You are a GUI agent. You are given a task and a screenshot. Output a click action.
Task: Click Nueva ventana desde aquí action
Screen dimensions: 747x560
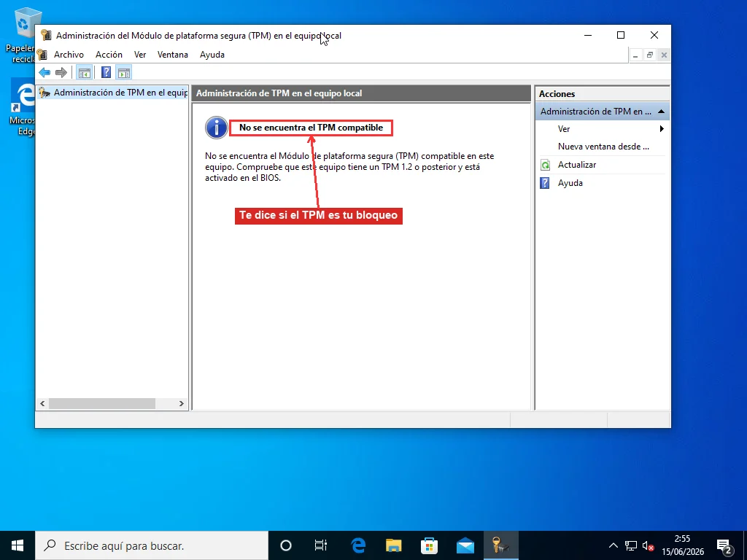[x=603, y=147]
